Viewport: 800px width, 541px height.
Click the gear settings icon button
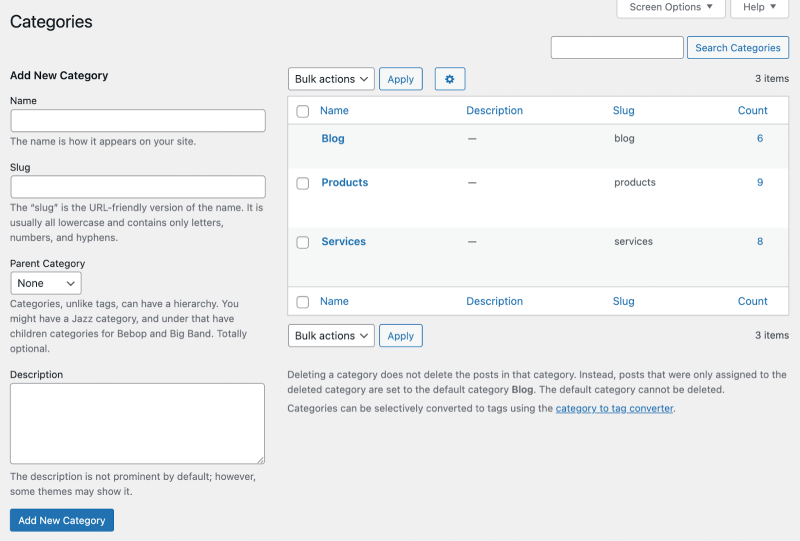pos(449,79)
